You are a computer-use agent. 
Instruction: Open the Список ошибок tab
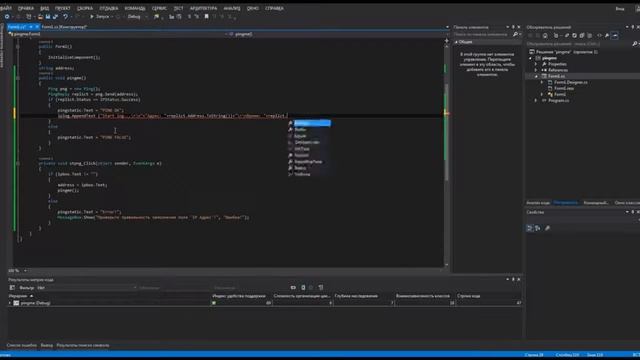(21, 345)
